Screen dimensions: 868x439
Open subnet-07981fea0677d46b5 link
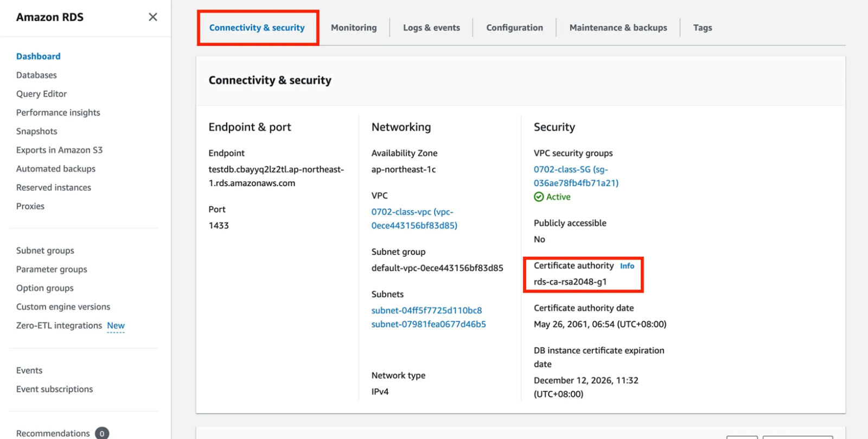[x=429, y=324]
